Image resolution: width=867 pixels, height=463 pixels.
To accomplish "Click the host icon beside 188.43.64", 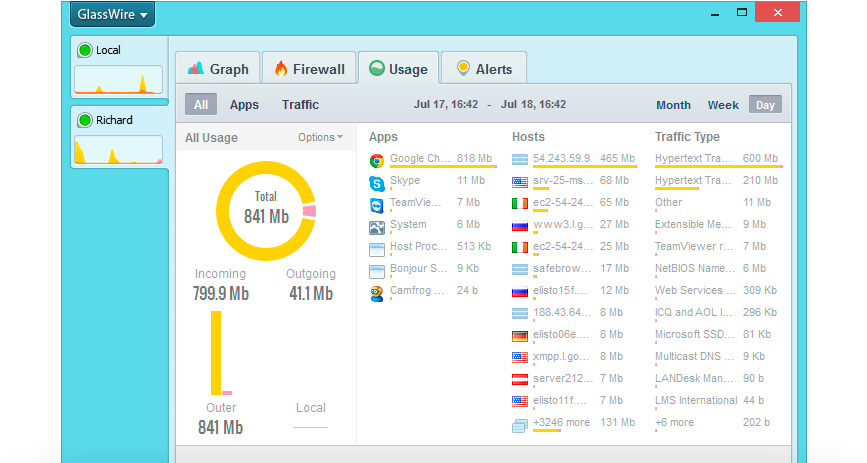I will click(x=520, y=314).
